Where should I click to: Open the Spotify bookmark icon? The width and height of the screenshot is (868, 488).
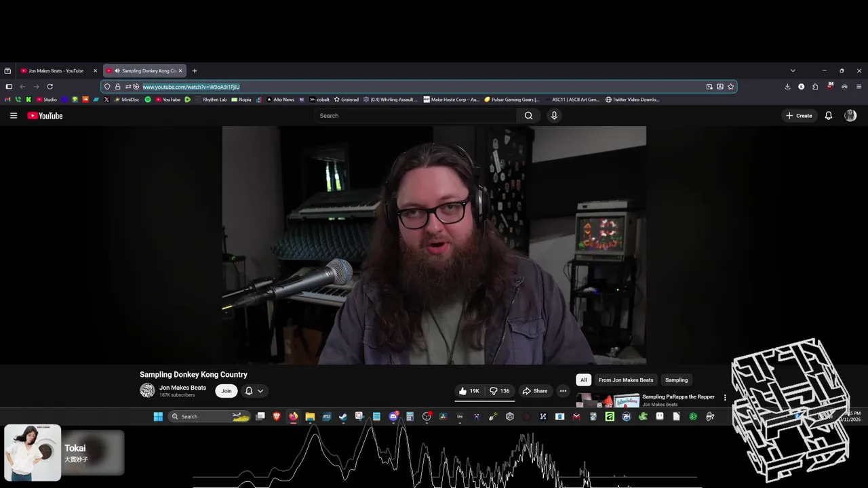[148, 100]
